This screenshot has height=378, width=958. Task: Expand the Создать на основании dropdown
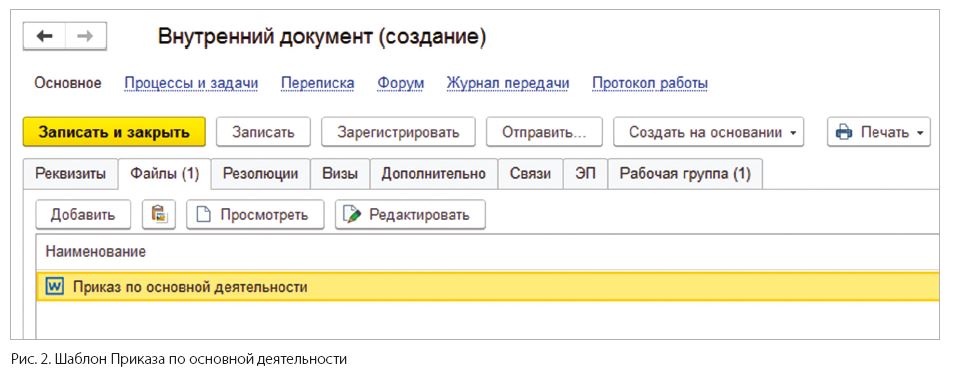[x=709, y=132]
